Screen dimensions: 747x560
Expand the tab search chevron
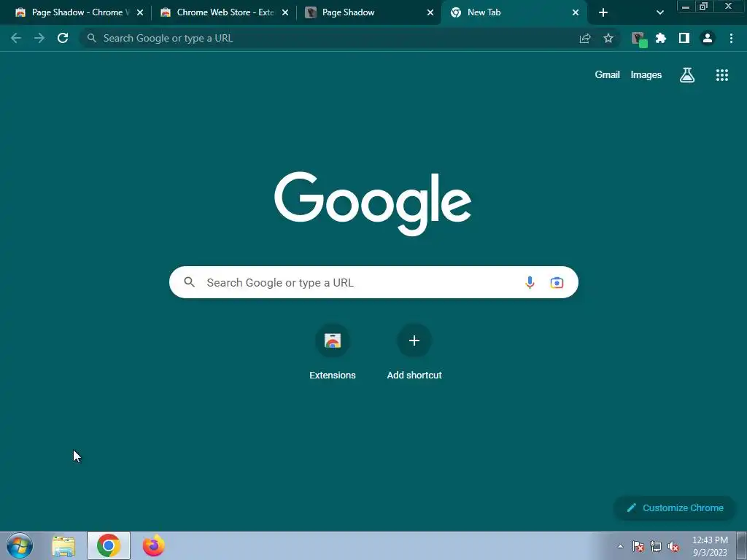[x=659, y=12]
